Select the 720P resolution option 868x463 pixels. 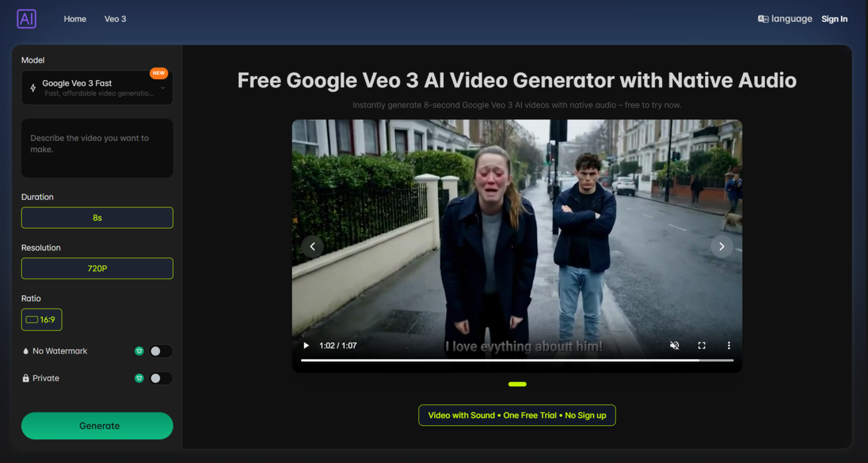[97, 268]
